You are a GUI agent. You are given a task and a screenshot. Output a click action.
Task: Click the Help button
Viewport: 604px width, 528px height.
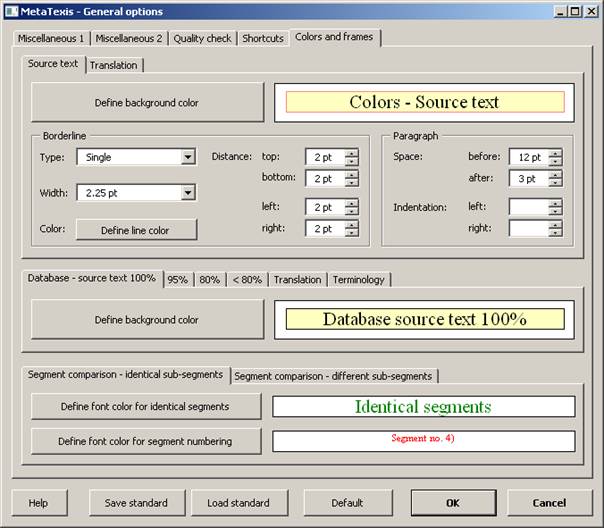(x=39, y=503)
